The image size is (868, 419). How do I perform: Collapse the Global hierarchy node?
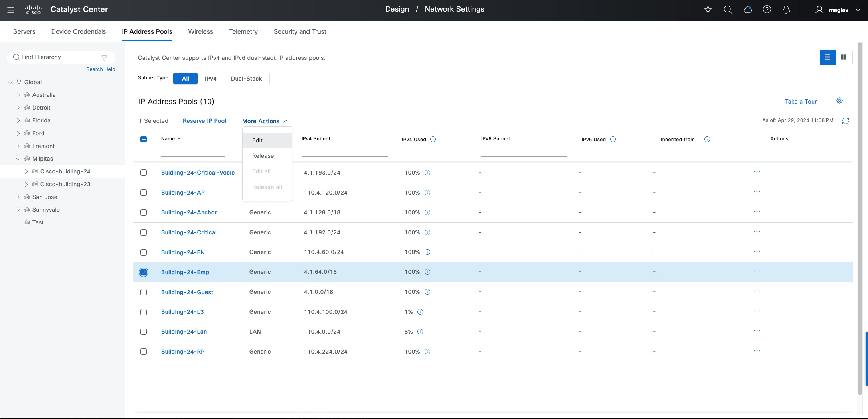coord(10,83)
